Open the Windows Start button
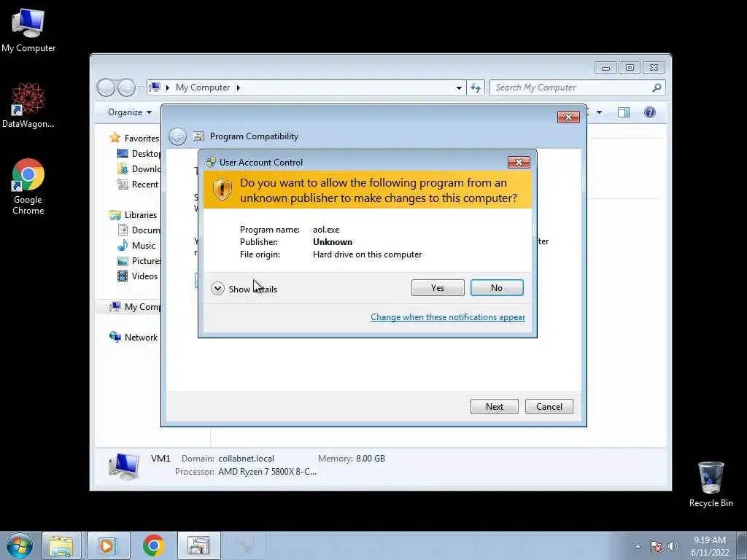 tap(20, 545)
